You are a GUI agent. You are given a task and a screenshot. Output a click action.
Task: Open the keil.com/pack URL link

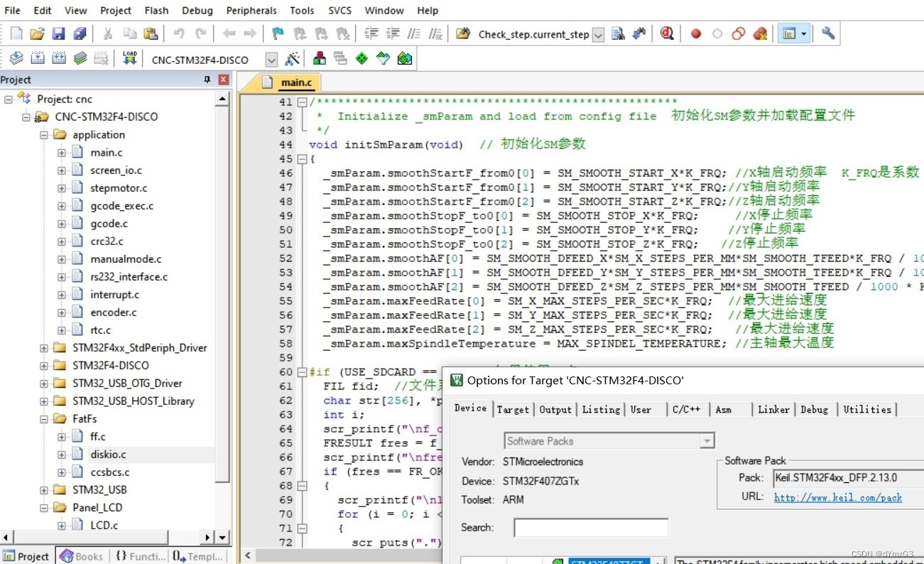pos(837,497)
